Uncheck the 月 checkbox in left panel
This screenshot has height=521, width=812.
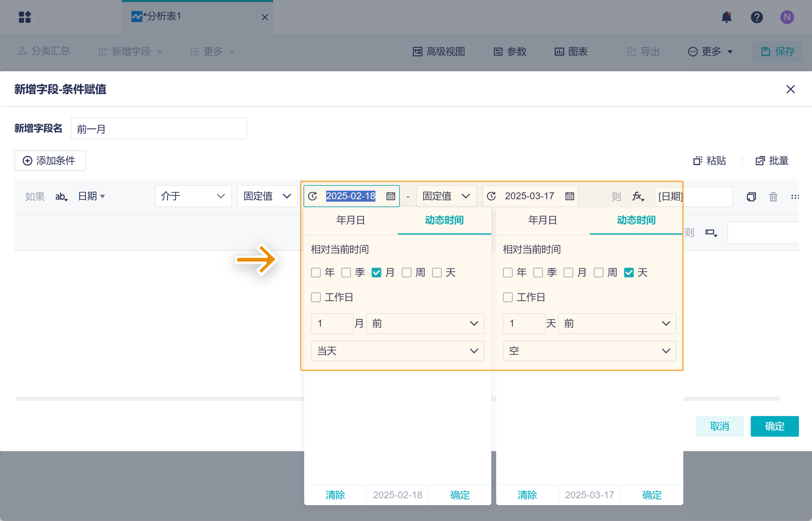[376, 273]
